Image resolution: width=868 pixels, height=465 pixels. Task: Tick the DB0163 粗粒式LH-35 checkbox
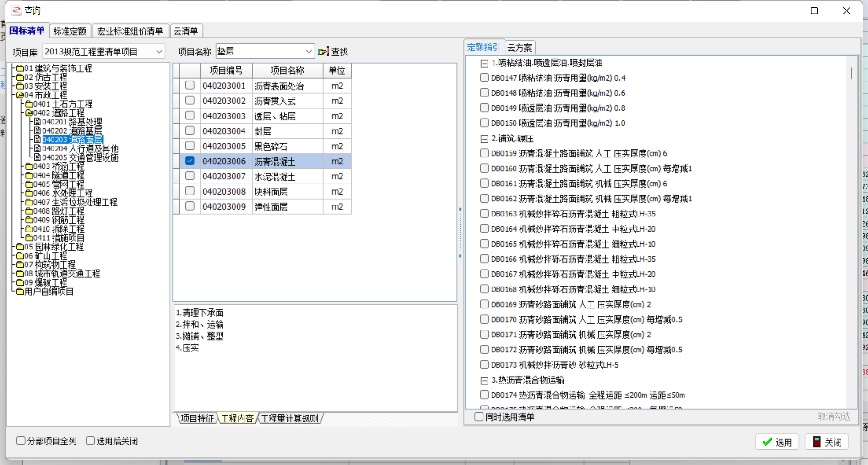coord(484,213)
